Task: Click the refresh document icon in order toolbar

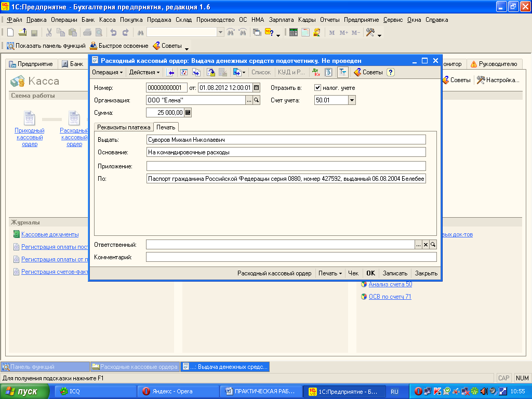Action: point(184,72)
